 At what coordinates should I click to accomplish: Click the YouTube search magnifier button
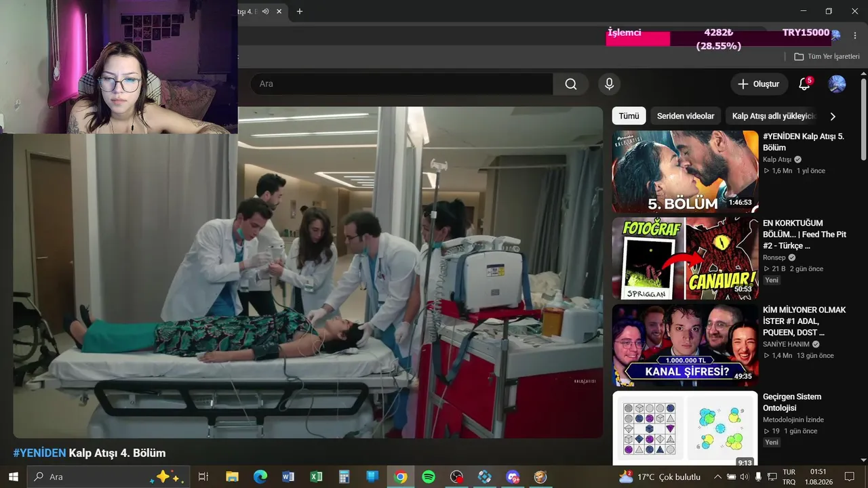click(571, 84)
